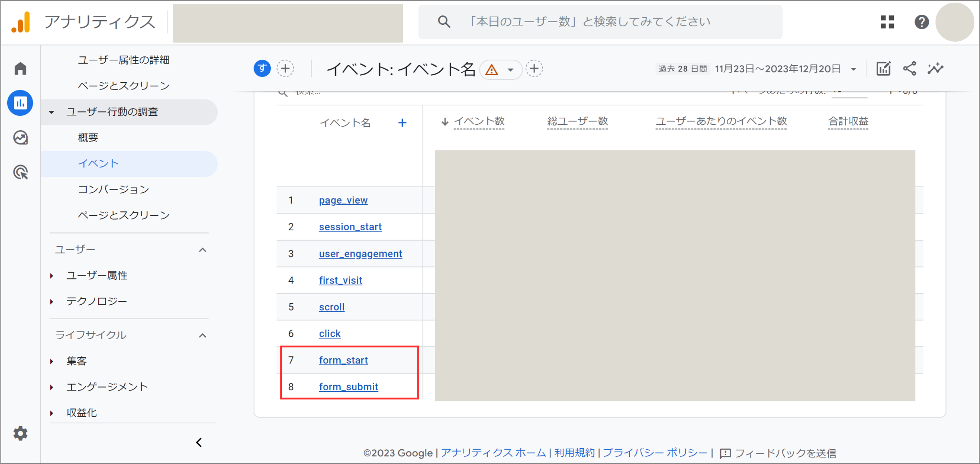Collapse the ライフサイクル section chevron
Screen dimensions: 980x464
coord(202,335)
